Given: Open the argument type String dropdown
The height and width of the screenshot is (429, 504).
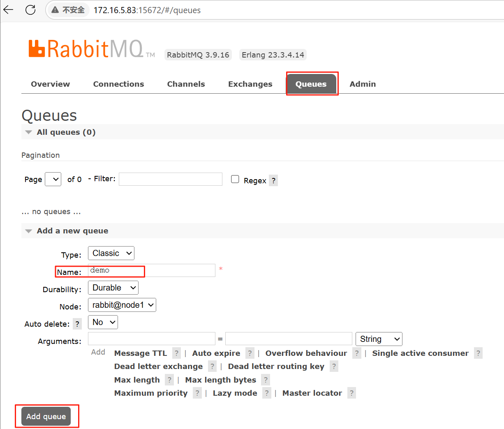Looking at the screenshot, I should pyautogui.click(x=379, y=339).
